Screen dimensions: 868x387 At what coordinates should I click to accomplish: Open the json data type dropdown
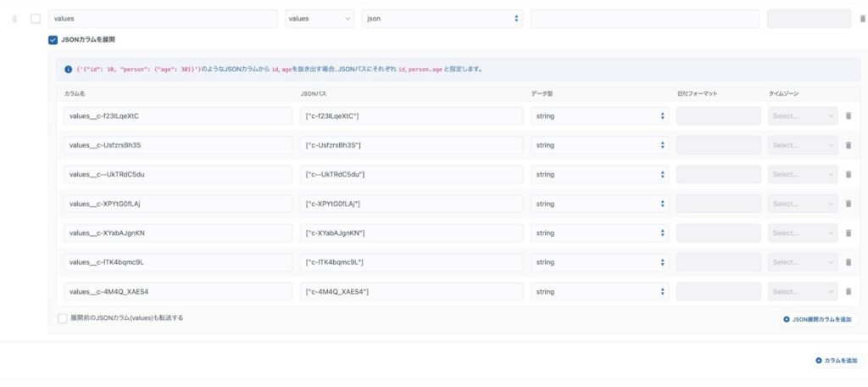[x=442, y=19]
